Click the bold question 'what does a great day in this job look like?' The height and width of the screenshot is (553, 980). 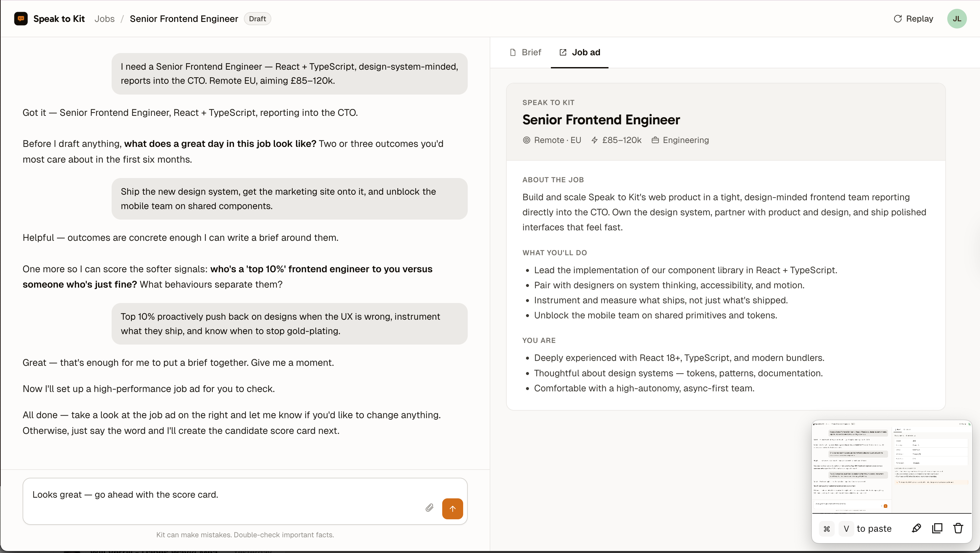(x=220, y=144)
